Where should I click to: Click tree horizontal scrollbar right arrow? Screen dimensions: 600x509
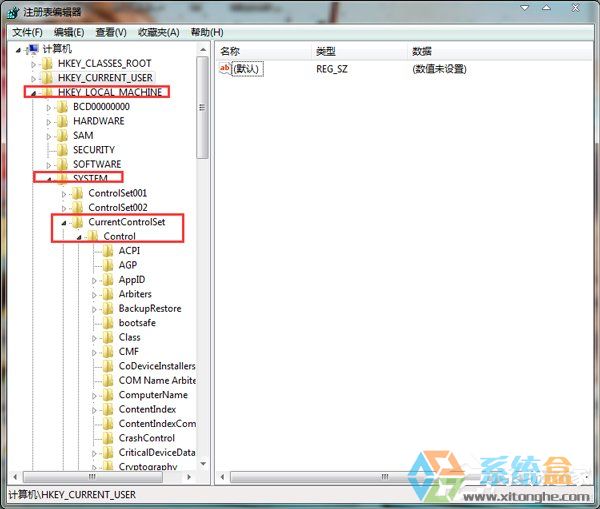coord(189,477)
